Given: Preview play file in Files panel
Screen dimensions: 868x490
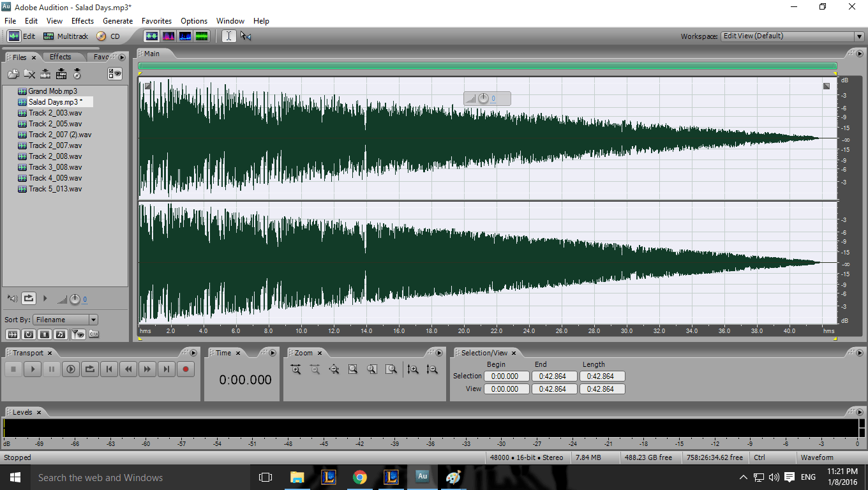Looking at the screenshot, I should pyautogui.click(x=45, y=298).
